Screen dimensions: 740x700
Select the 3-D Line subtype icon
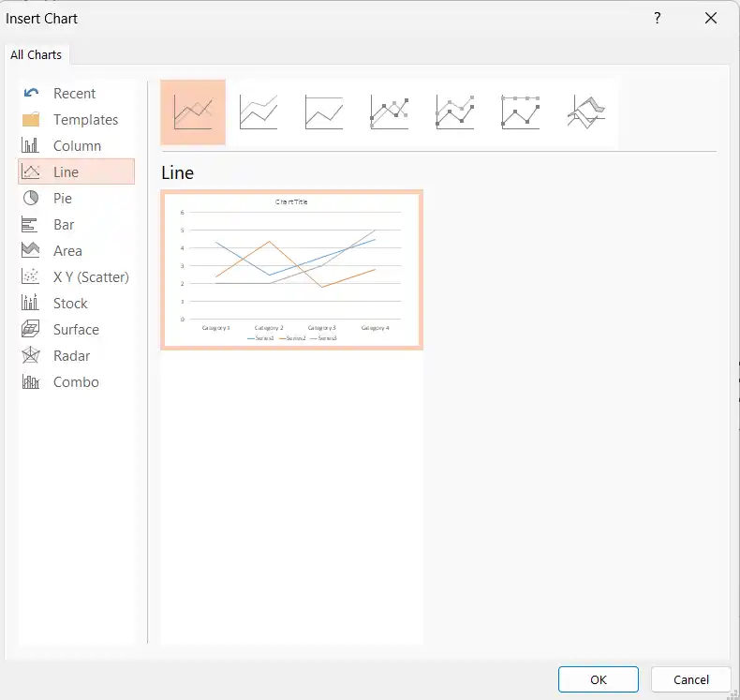pyautogui.click(x=585, y=112)
